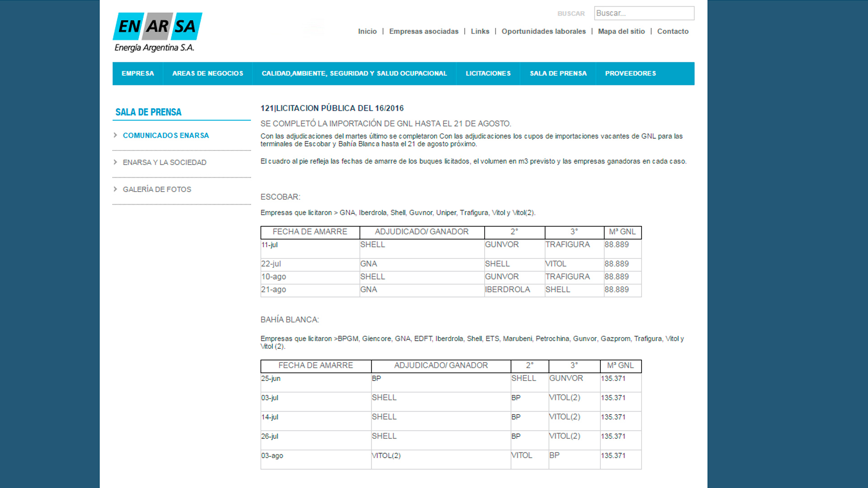This screenshot has height=488, width=868.
Task: Go to the Inicio link
Action: 368,31
